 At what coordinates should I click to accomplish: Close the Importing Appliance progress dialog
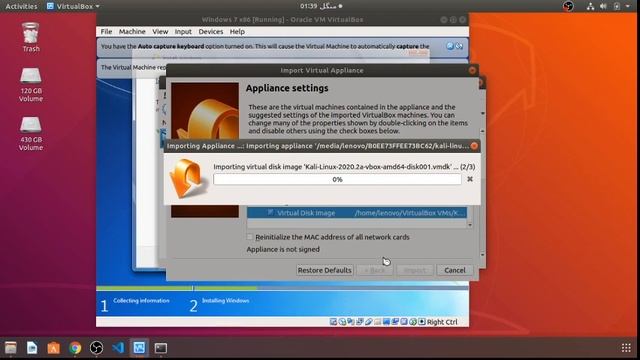coord(474,146)
